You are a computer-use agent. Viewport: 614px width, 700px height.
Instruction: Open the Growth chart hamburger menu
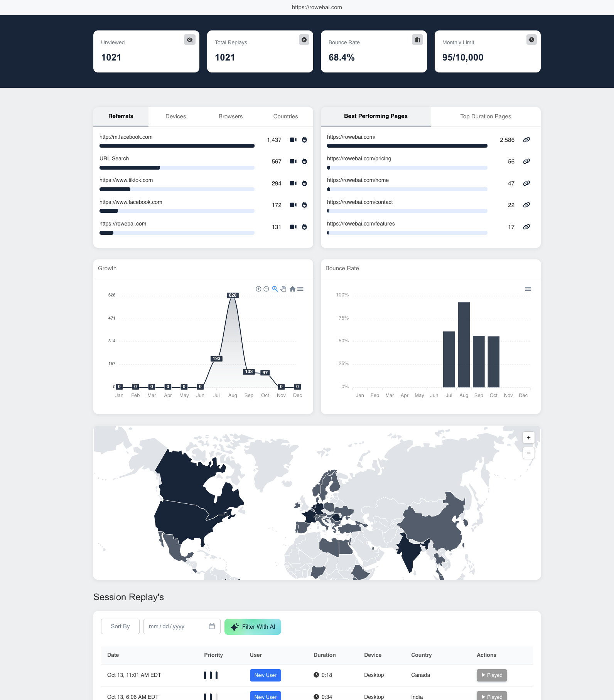300,289
